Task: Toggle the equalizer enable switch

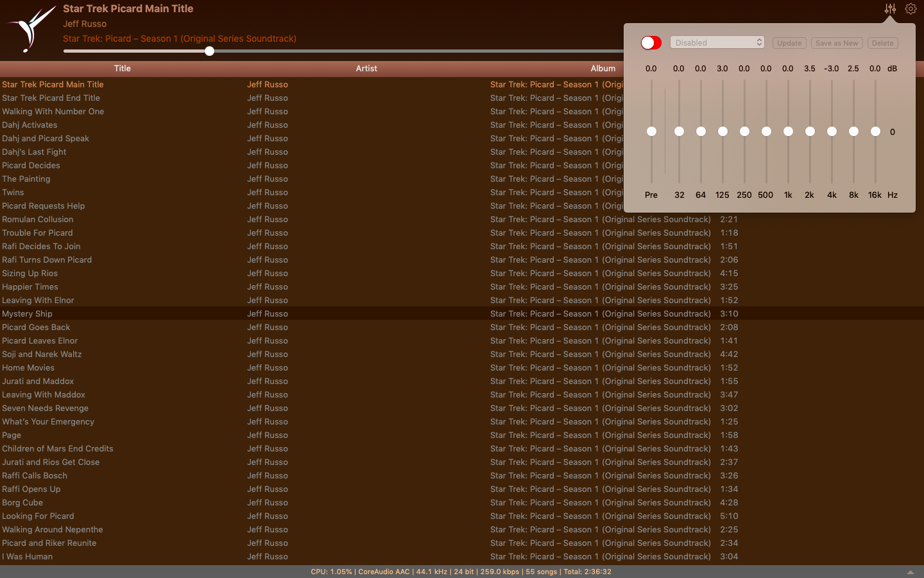Action: pos(651,42)
